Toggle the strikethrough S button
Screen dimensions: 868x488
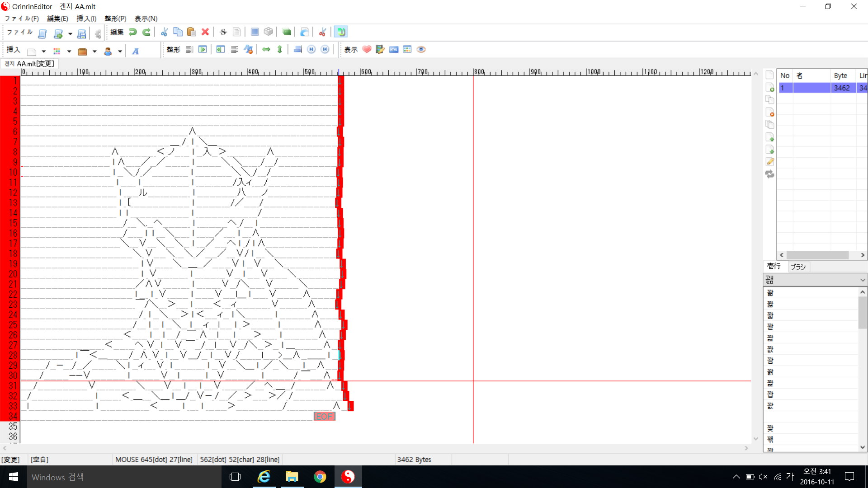coord(223,32)
